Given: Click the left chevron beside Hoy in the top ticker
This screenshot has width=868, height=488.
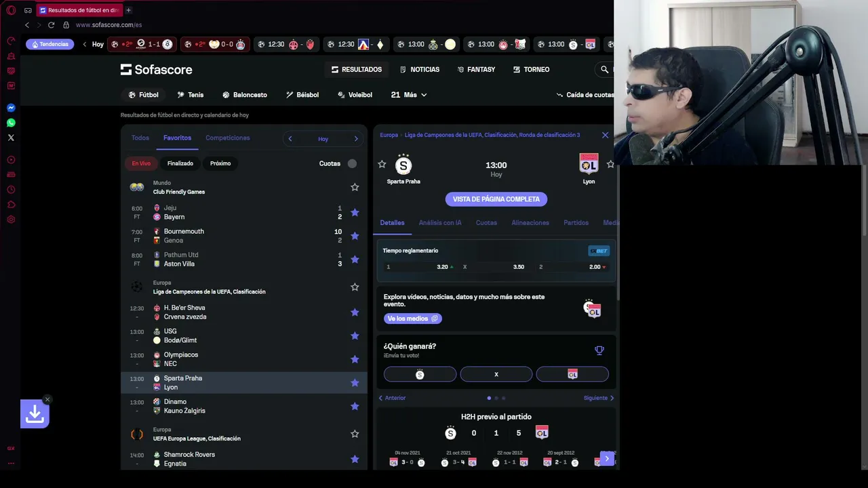Looking at the screenshot, I should pos(85,45).
